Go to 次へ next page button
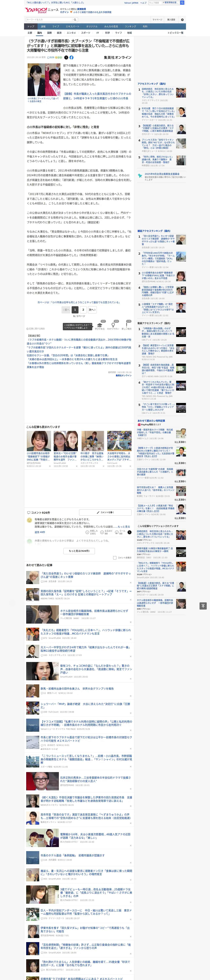This screenshot has height=980, width=210. [x=92, y=310]
